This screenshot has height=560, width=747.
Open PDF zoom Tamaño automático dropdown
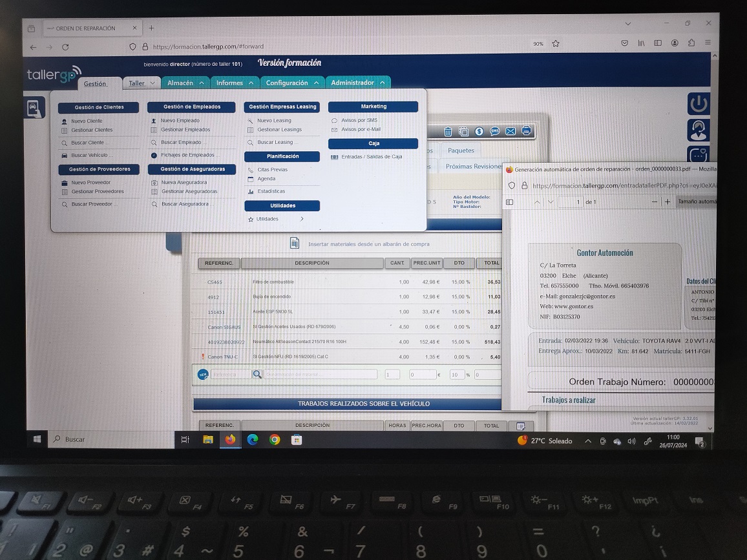click(x=697, y=202)
